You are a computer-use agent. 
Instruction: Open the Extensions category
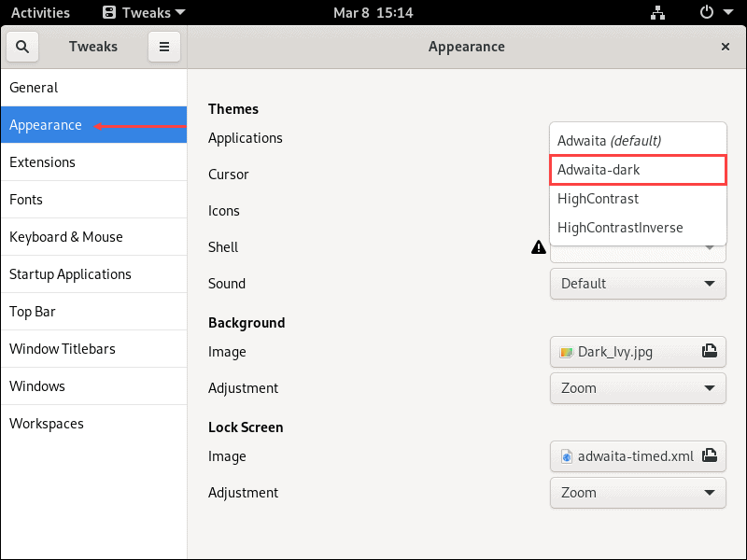[94, 161]
